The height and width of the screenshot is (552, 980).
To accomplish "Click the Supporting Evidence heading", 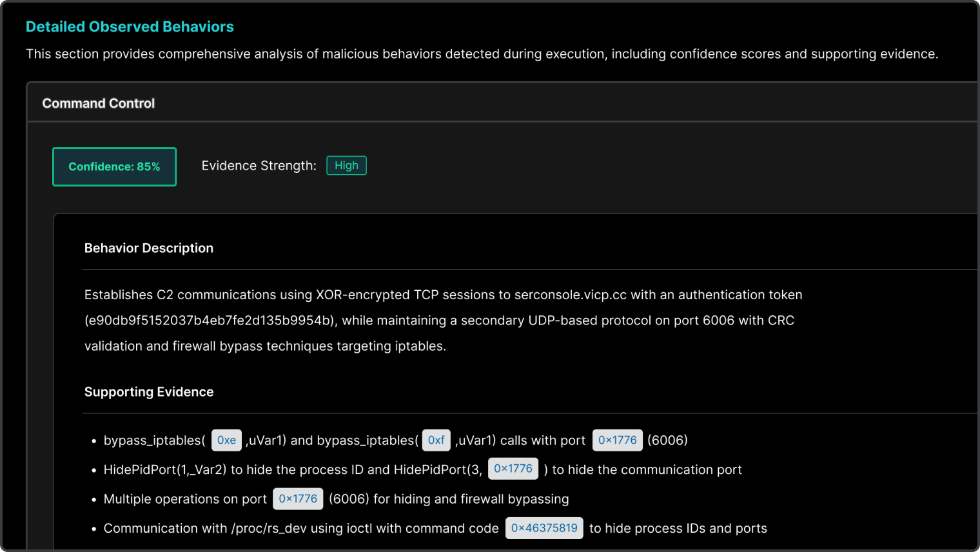I will click(x=148, y=392).
